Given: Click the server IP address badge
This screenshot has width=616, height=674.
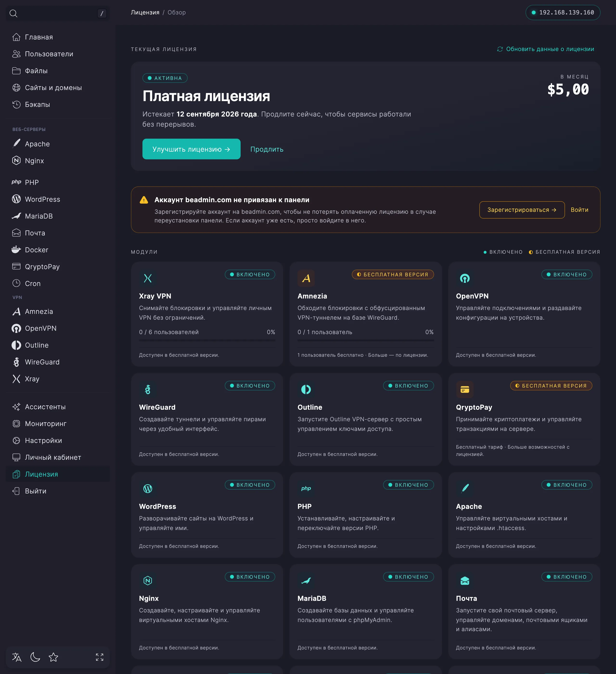Looking at the screenshot, I should coord(563,12).
